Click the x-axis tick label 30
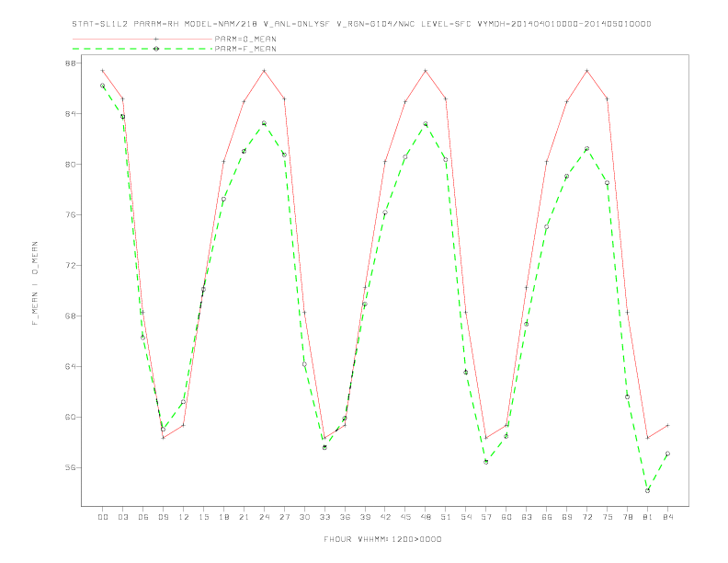Image resolution: width=728 pixels, height=563 pixels. tap(304, 517)
